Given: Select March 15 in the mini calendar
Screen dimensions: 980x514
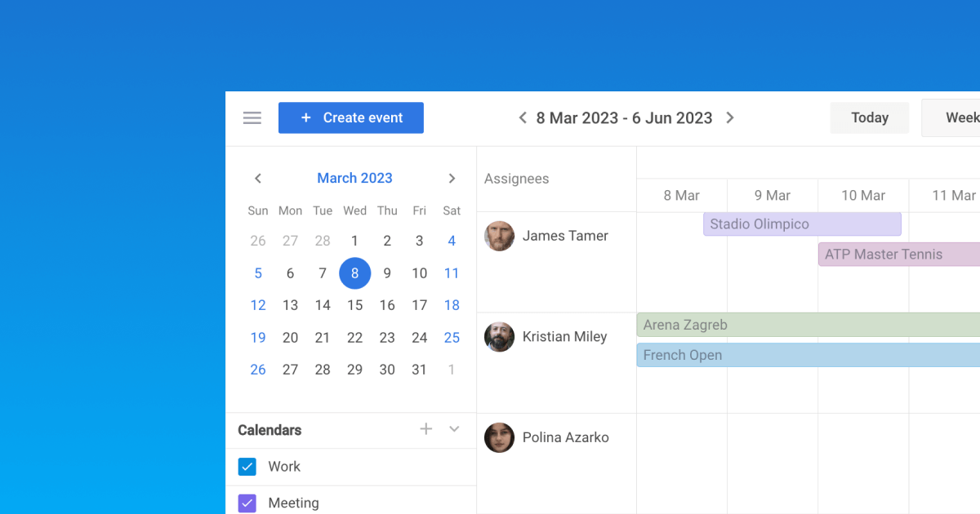Looking at the screenshot, I should (x=354, y=305).
